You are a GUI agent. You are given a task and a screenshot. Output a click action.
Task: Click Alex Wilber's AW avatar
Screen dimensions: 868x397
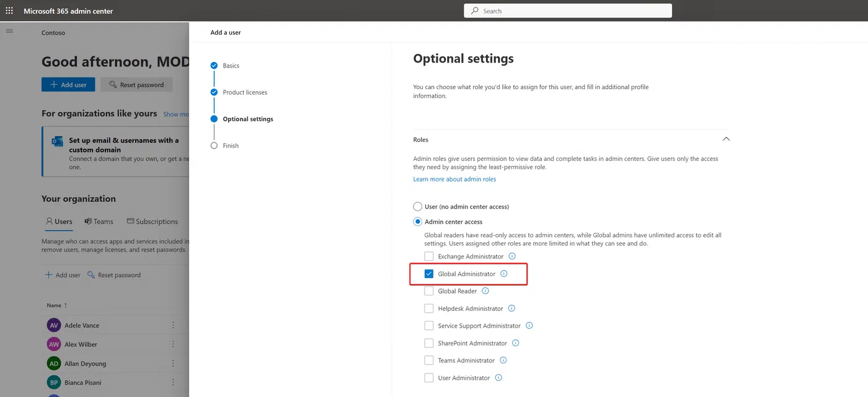54,344
